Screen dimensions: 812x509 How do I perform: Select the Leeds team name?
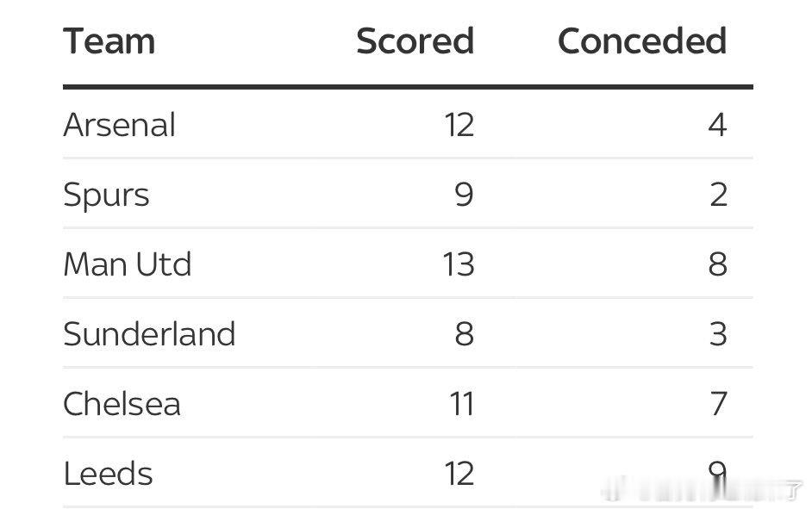point(109,474)
